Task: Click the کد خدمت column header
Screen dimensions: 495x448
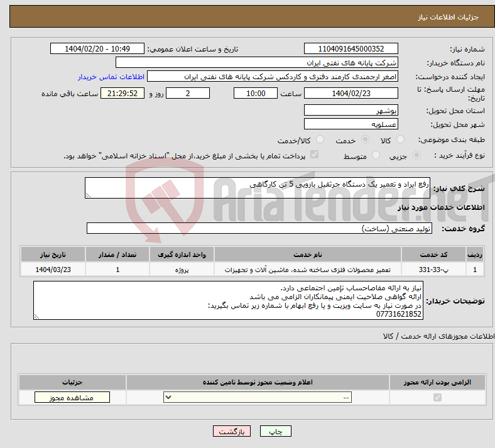Action: pos(433,254)
